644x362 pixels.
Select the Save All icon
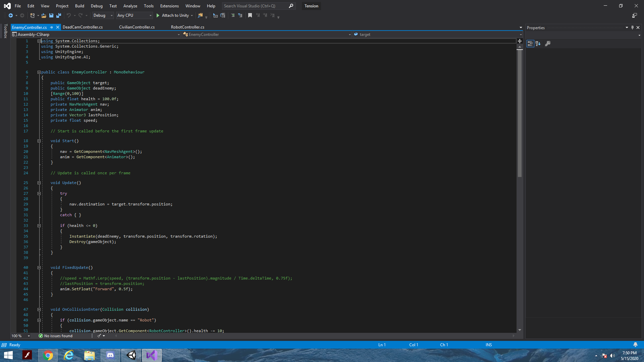point(59,15)
